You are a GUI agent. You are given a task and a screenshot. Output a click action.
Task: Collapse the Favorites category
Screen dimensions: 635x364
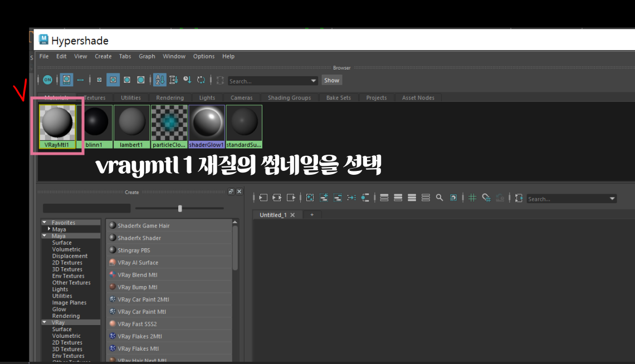pyautogui.click(x=45, y=223)
